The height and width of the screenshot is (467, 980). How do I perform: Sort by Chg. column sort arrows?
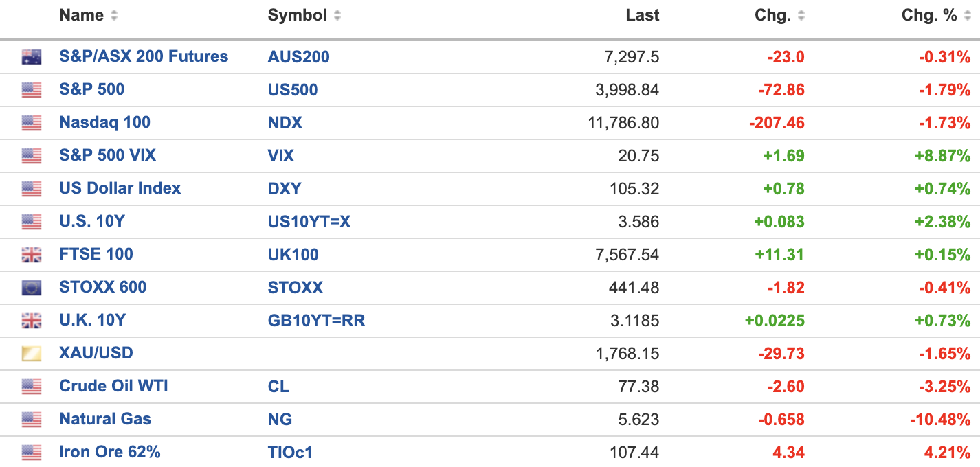801,16
